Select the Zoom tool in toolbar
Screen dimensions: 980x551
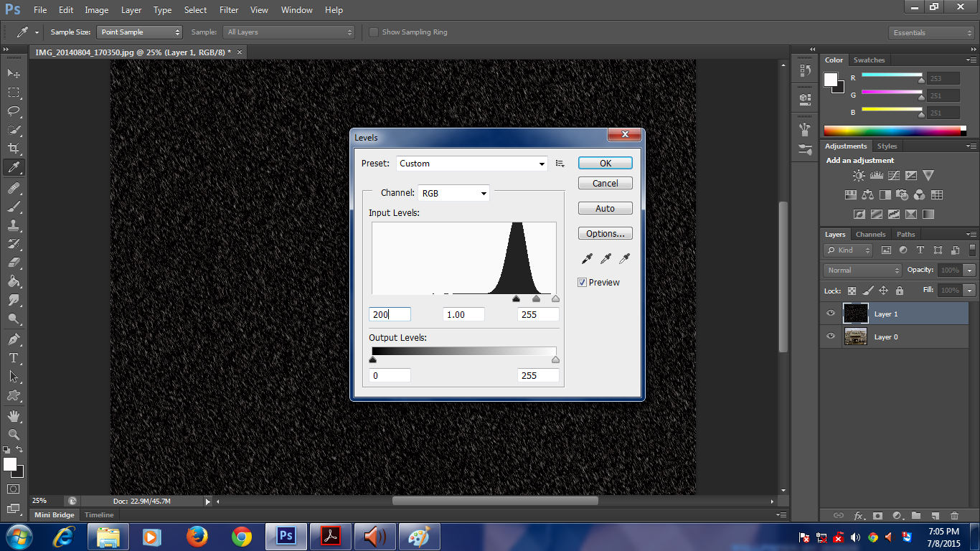point(14,435)
